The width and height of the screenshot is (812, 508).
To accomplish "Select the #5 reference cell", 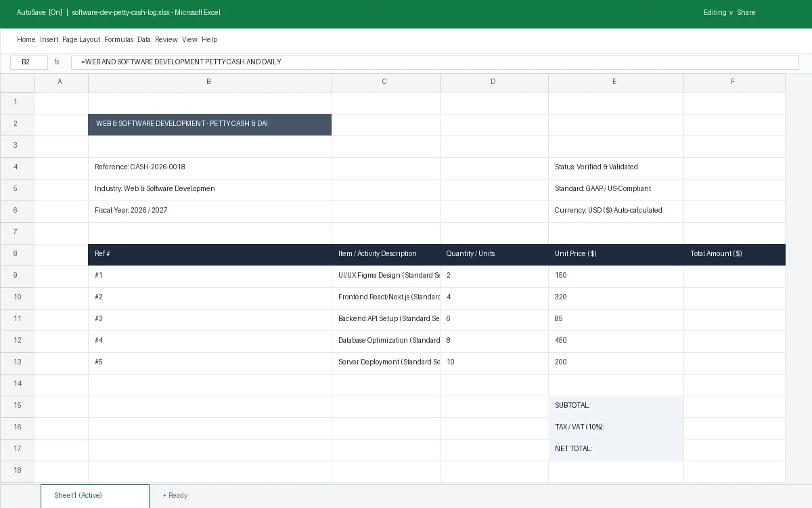I will point(210,362).
